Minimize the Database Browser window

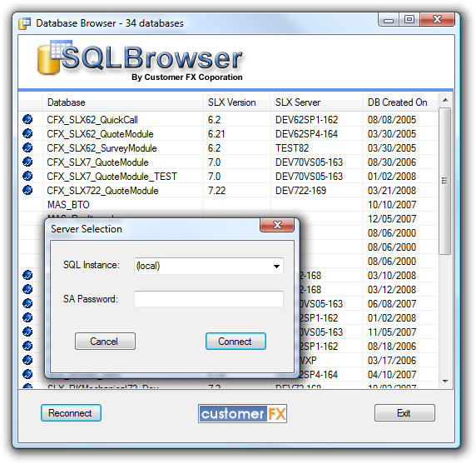(x=389, y=20)
